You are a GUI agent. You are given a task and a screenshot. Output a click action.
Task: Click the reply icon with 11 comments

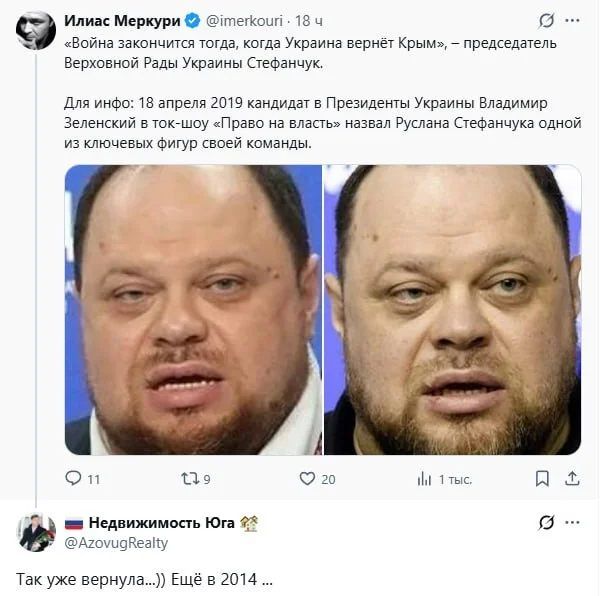[73, 478]
